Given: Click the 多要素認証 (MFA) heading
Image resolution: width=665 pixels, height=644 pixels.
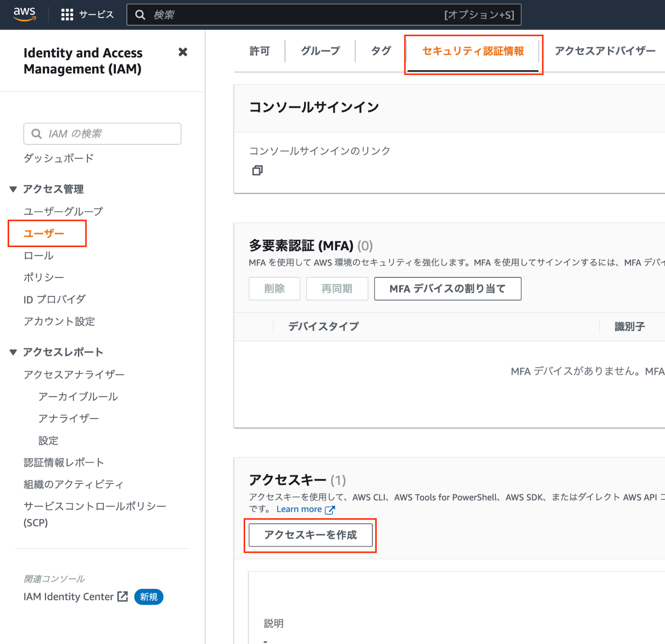Looking at the screenshot, I should pyautogui.click(x=311, y=246).
